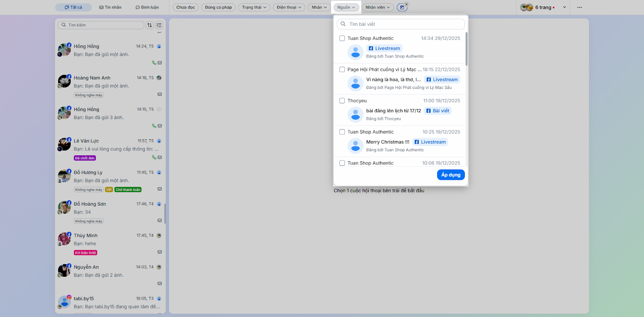Click the Áp dụng button
This screenshot has width=644, height=317.
(451, 175)
